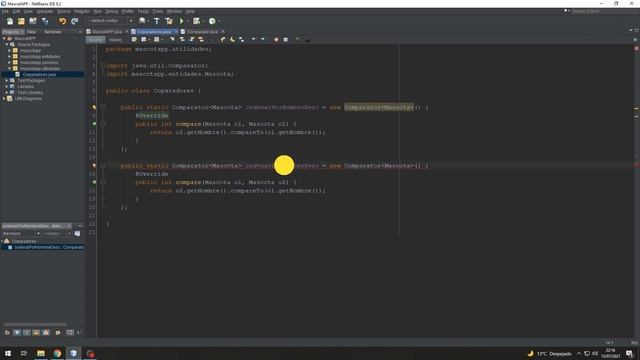Expand the Test Packages node
The height and width of the screenshot is (360, 640).
(x=7, y=80)
